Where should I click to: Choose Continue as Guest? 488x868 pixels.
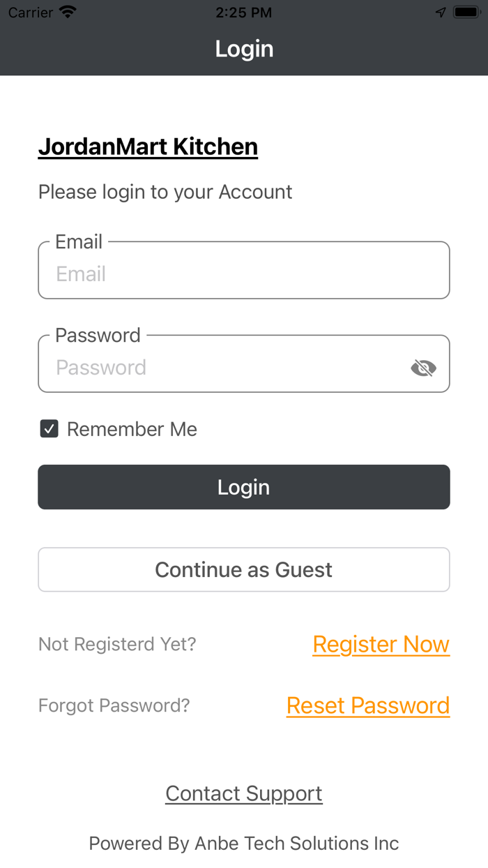point(243,569)
